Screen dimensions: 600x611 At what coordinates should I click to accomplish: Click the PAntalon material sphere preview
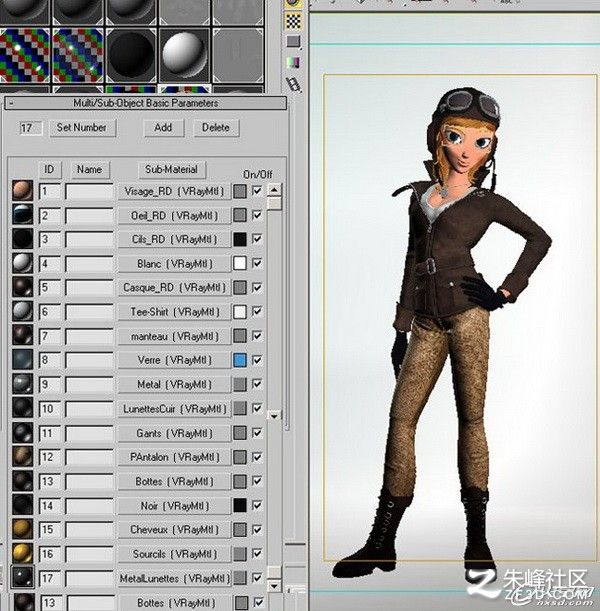click(23, 457)
